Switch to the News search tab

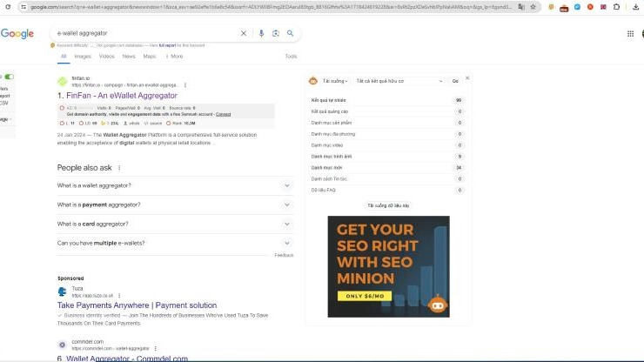(x=129, y=57)
